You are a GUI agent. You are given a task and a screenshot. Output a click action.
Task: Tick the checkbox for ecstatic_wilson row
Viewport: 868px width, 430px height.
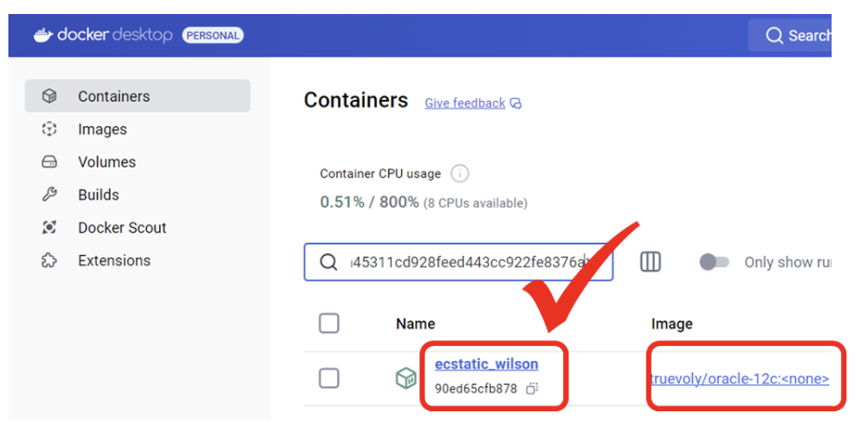[x=329, y=378]
